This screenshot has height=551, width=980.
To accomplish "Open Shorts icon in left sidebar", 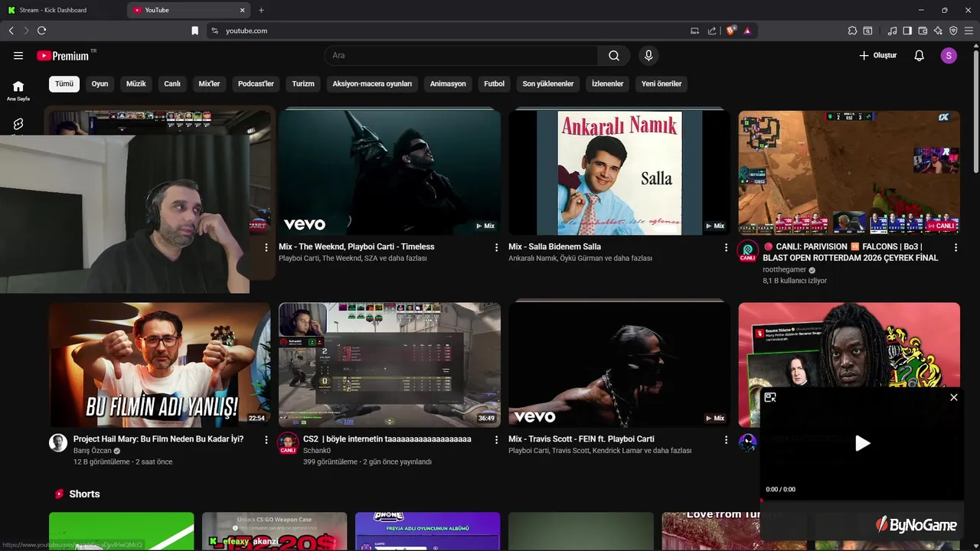I will click(18, 124).
